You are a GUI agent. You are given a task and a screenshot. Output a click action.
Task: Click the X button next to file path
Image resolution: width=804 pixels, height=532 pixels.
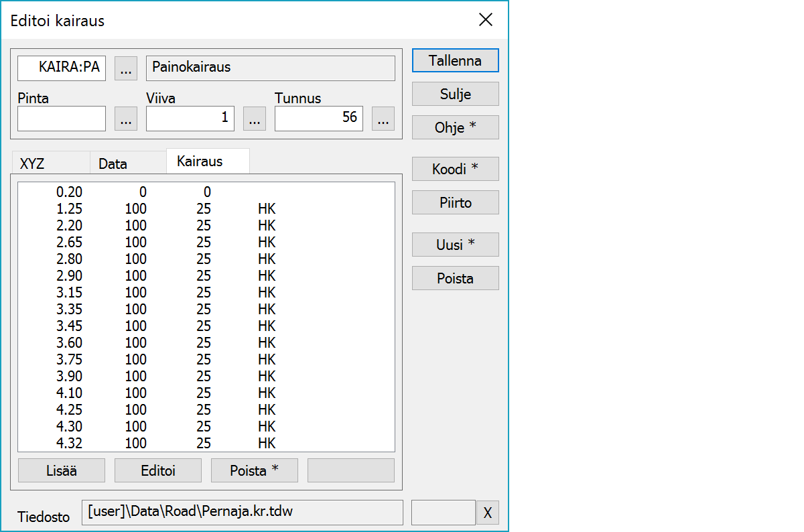coord(487,513)
